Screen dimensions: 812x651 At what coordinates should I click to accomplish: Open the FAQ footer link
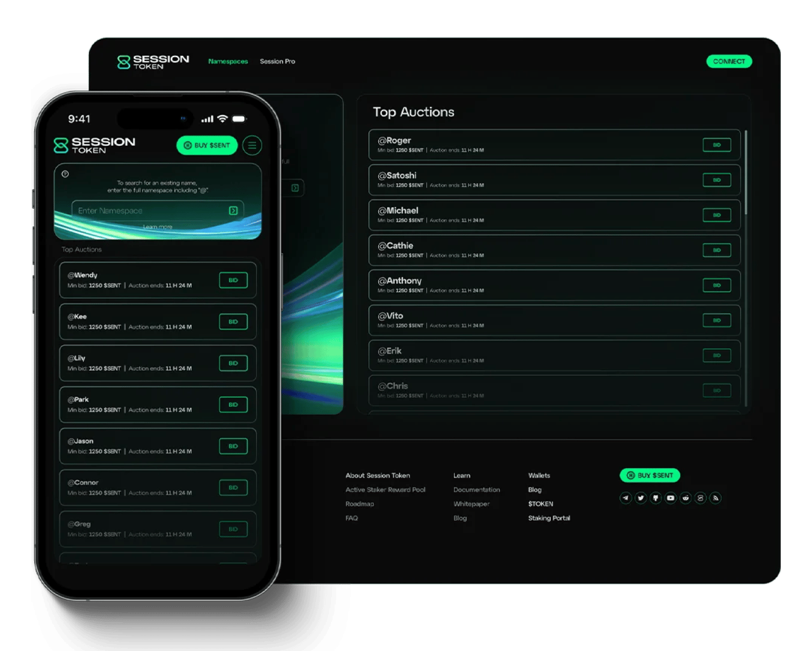351,518
